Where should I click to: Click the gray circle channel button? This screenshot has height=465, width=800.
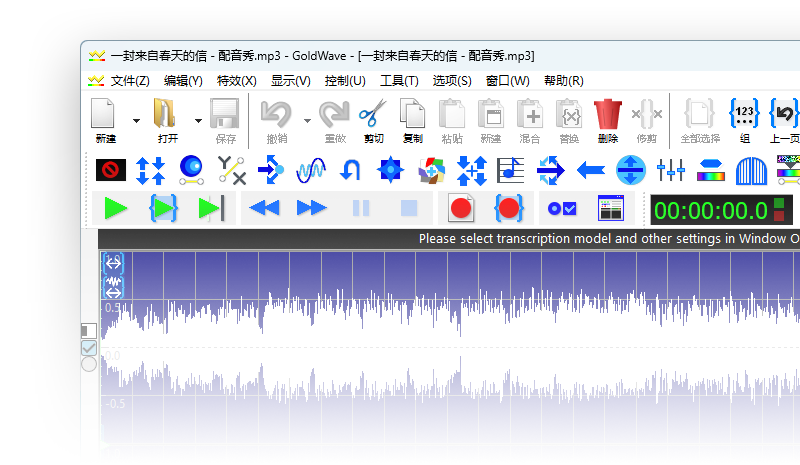click(89, 364)
